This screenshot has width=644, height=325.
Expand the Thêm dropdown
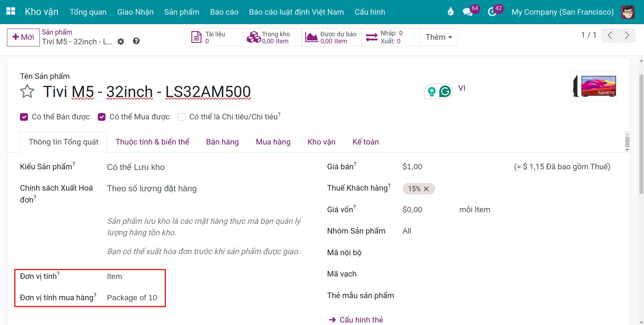[x=439, y=37]
